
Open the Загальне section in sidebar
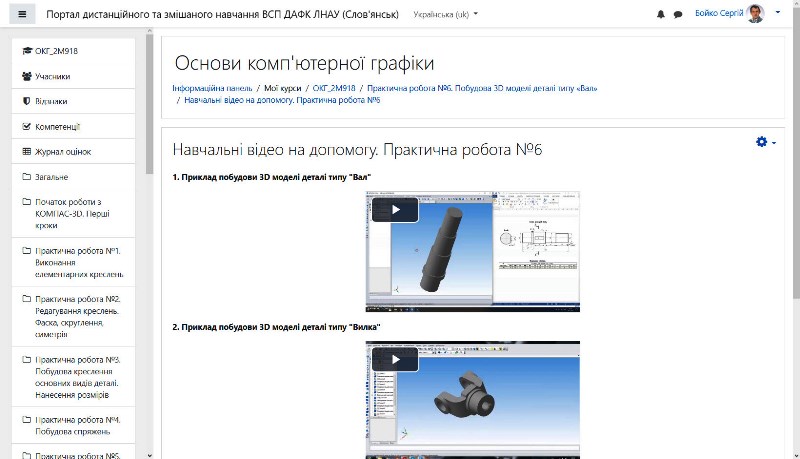click(x=51, y=177)
